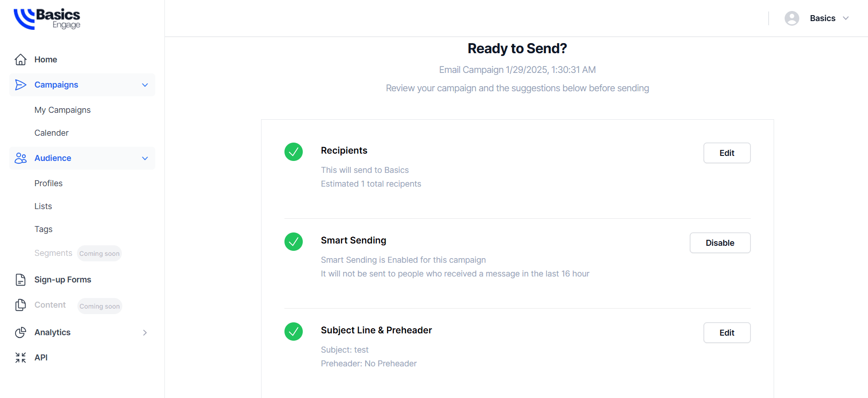Edit the Recipients section
The width and height of the screenshot is (868, 398).
pos(726,153)
